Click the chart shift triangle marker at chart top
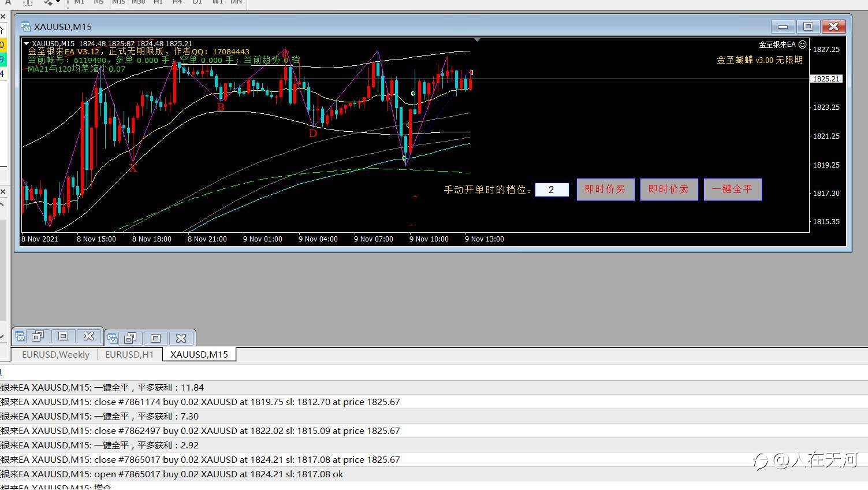This screenshot has width=868, height=490. point(477,40)
